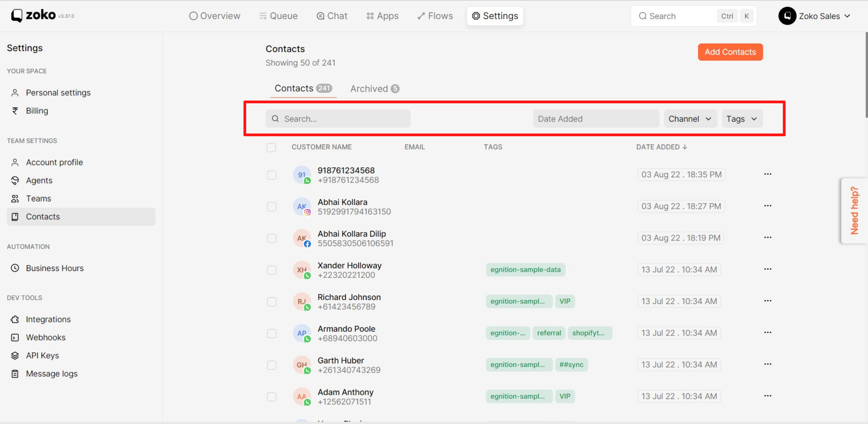Check the Abhai Kollara Dilip checkbox
868x424 pixels.
tap(272, 239)
